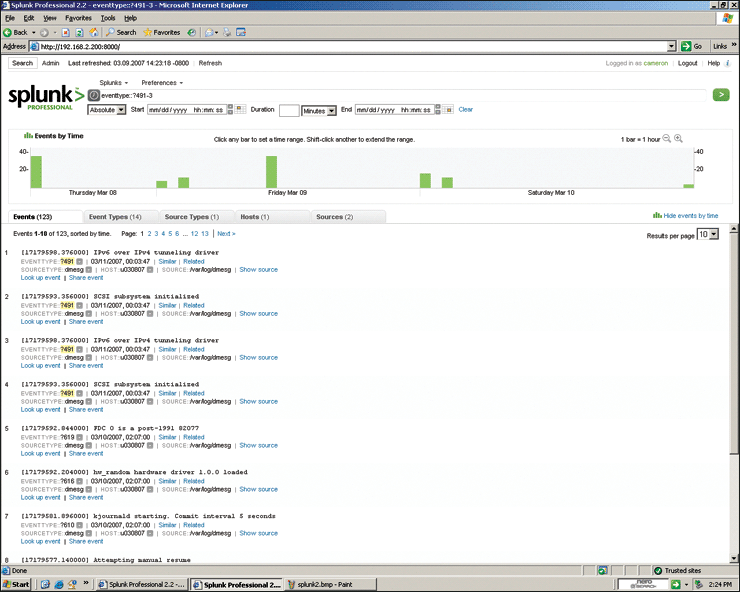Click the IE Home icon
The height and width of the screenshot is (592, 740).
click(x=93, y=32)
